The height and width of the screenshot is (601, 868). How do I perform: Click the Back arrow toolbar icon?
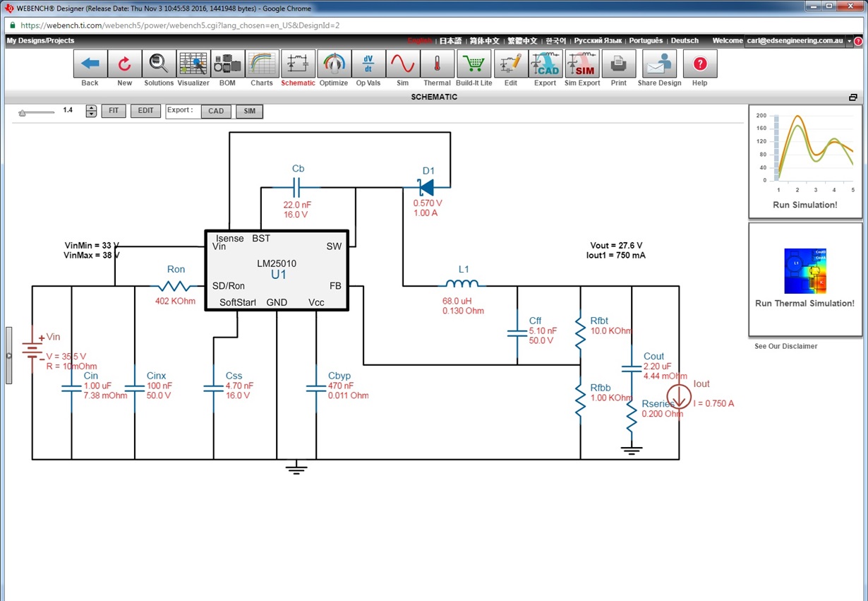point(90,64)
